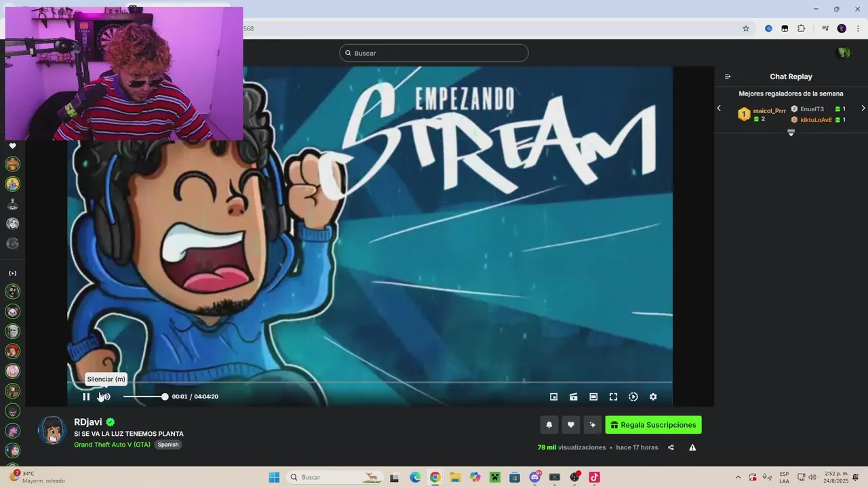Click the sparkle button beside the heart
The image size is (868, 488).
(593, 425)
